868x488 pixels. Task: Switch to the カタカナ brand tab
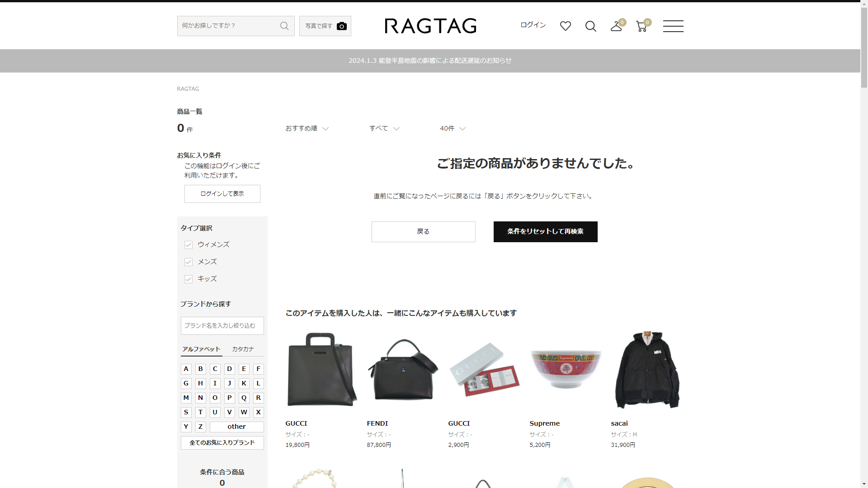click(243, 349)
